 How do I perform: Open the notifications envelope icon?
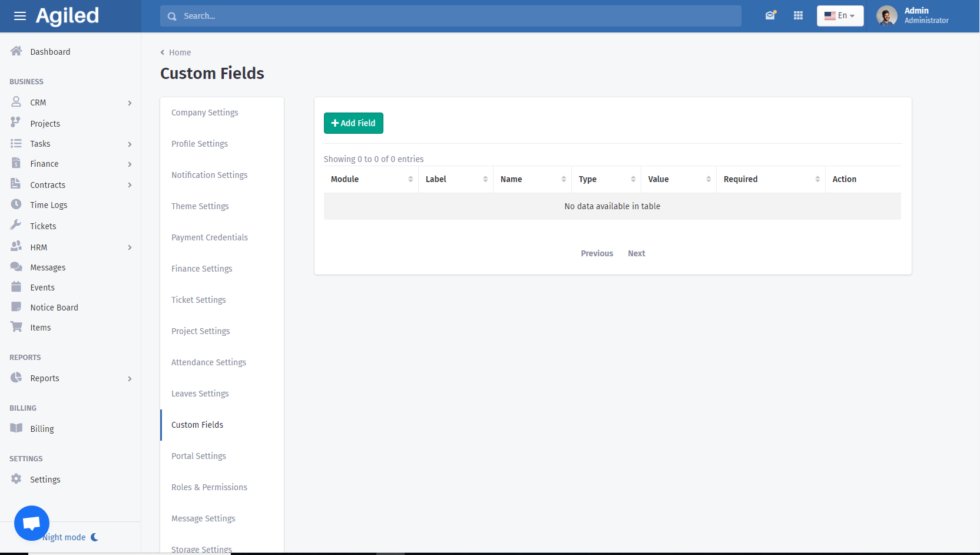coord(770,16)
